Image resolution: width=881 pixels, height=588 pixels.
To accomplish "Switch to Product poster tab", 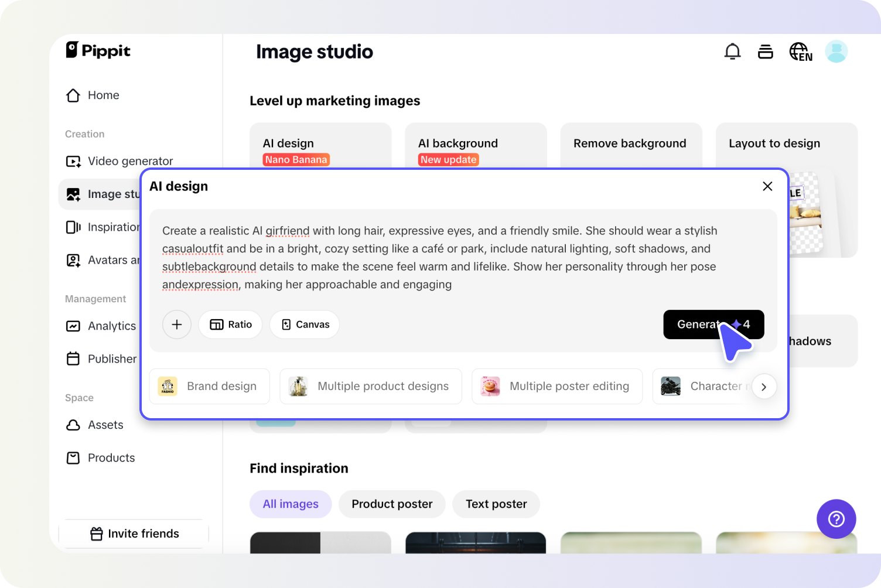I will pos(392,504).
